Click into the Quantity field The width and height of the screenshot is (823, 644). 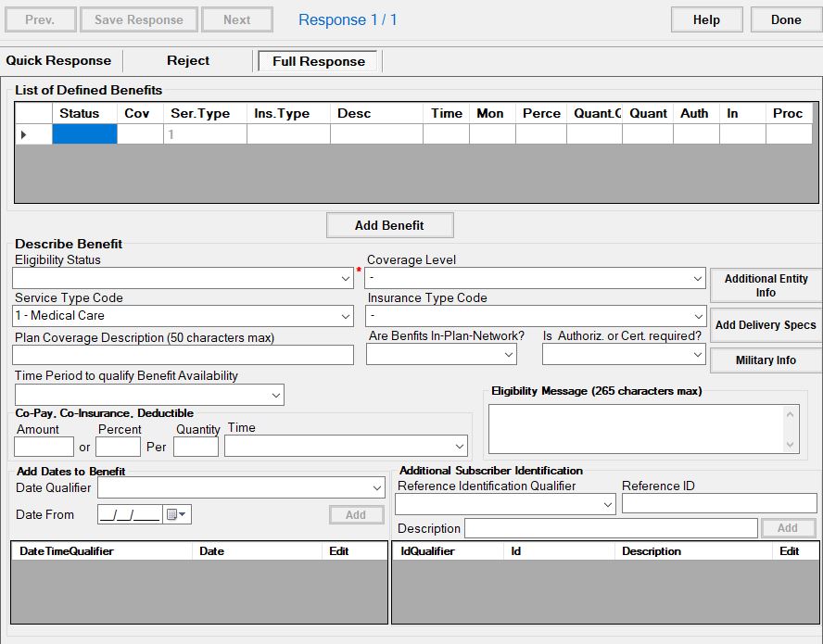[196, 448]
